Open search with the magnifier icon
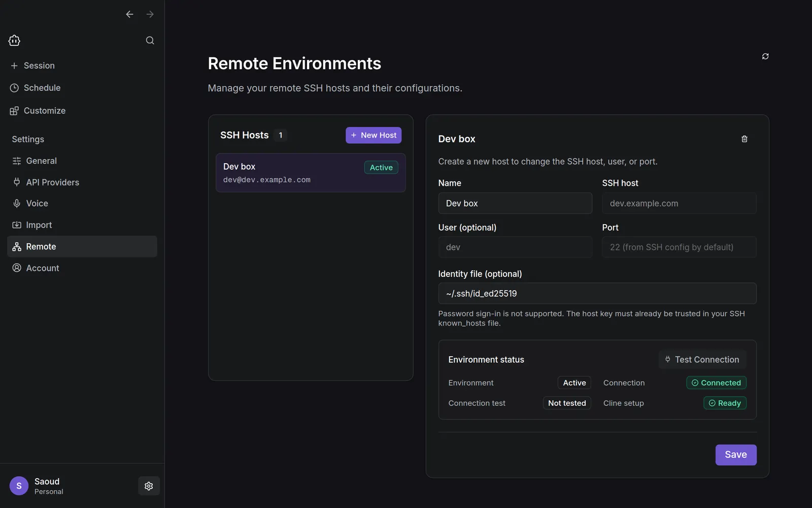This screenshot has width=812, height=508. click(x=150, y=41)
